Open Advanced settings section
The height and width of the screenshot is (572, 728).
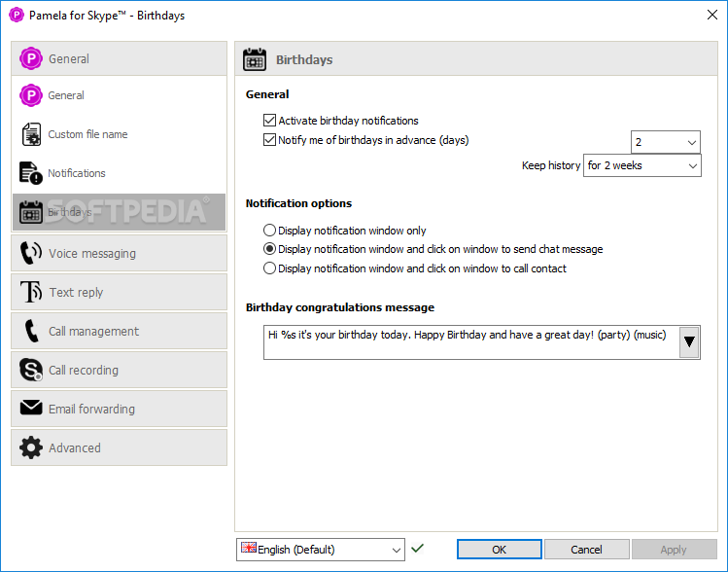[119, 447]
